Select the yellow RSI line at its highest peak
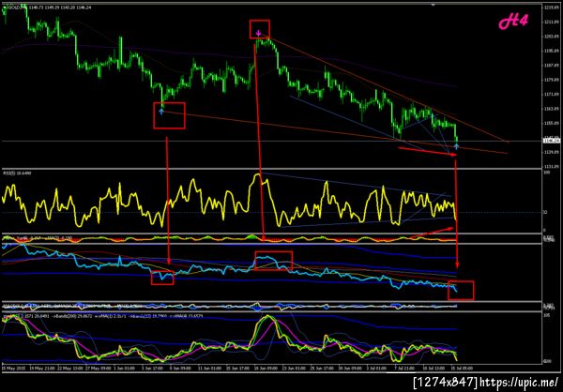563x392 pixels. 257,176
